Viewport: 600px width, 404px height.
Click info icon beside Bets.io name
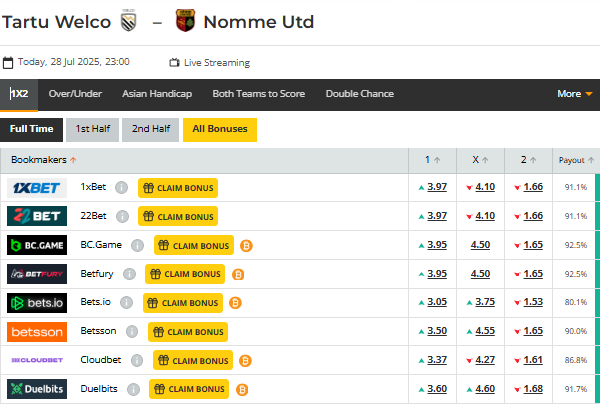127,303
